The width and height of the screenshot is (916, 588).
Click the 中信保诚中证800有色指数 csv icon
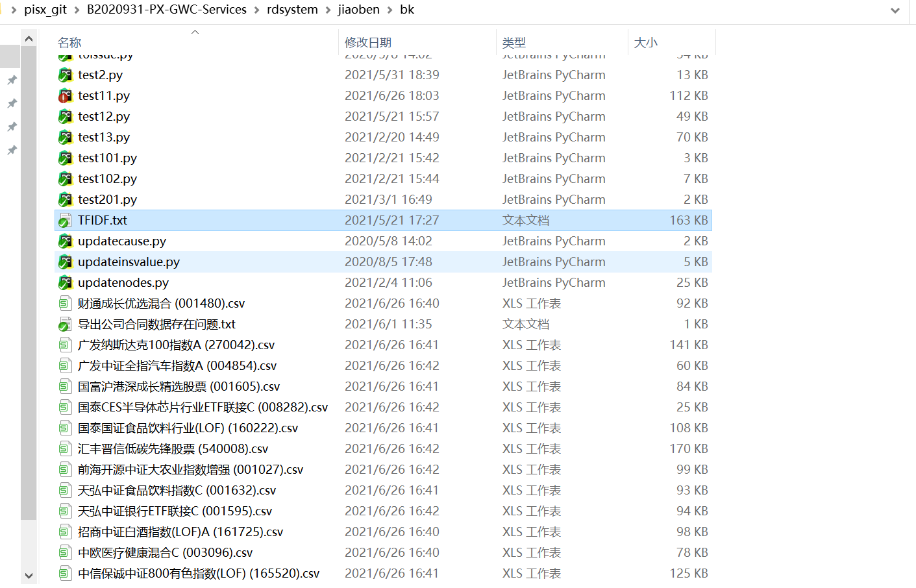coord(65,573)
